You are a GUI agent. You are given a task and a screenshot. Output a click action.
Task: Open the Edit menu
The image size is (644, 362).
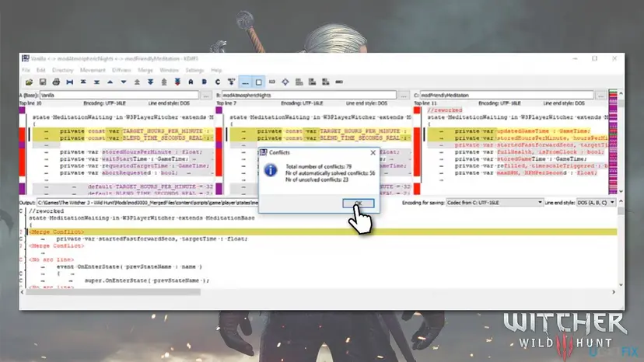click(40, 70)
